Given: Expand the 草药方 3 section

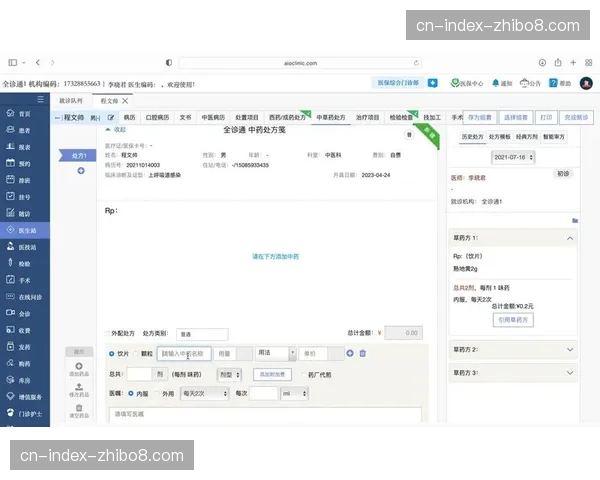Looking at the screenshot, I should 570,373.
